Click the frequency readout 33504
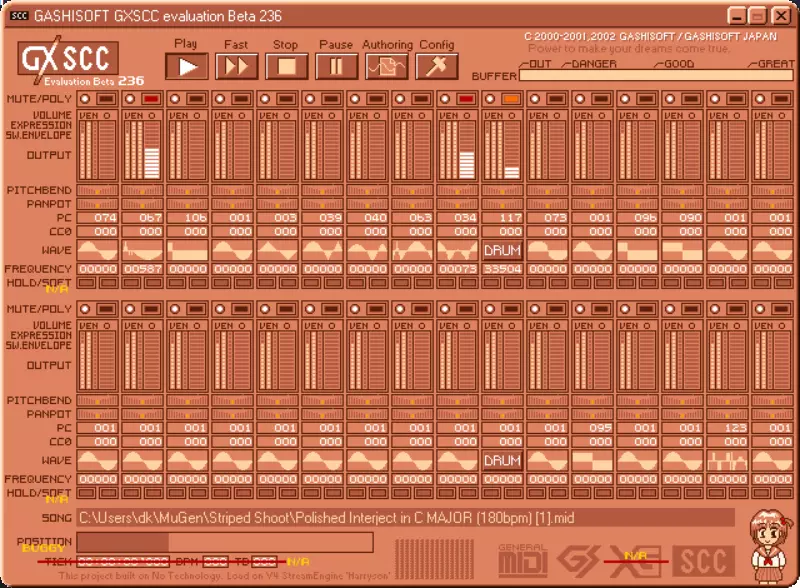 pyautogui.click(x=503, y=268)
